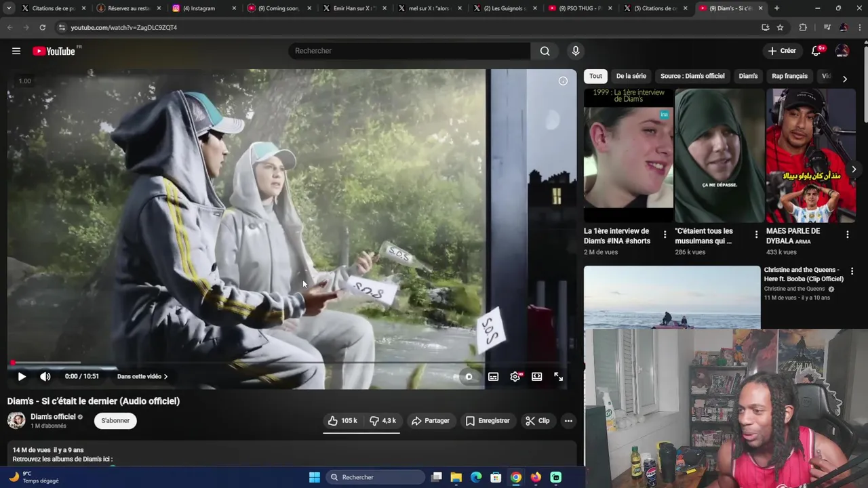868x488 pixels.
Task: Start voice search with microphone icon
Action: 576,51
